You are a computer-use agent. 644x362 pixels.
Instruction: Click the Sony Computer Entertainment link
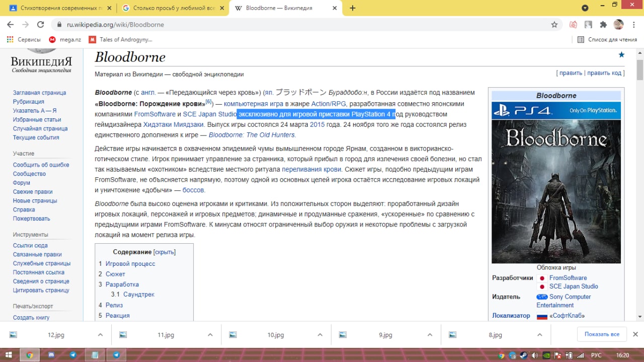coord(563,301)
